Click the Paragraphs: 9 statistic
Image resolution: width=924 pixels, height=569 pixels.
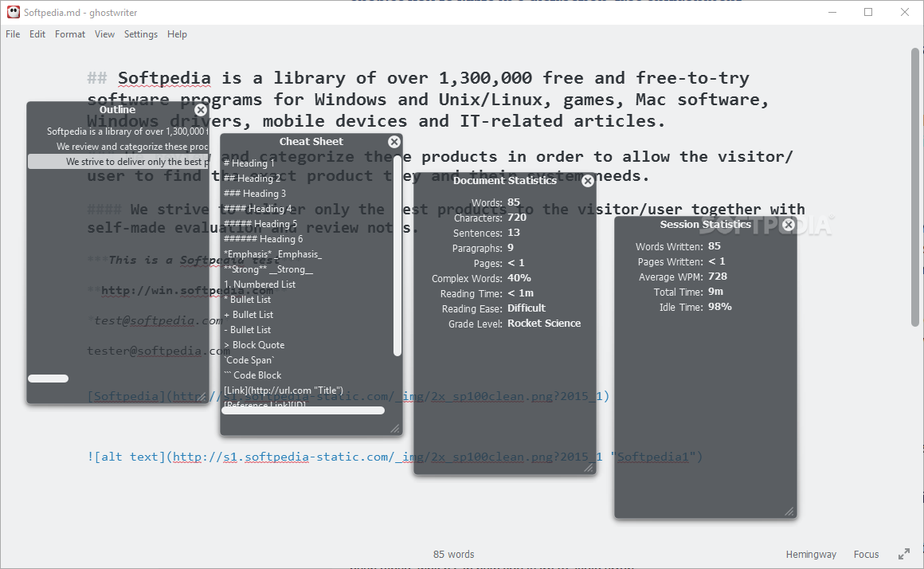[x=483, y=248]
